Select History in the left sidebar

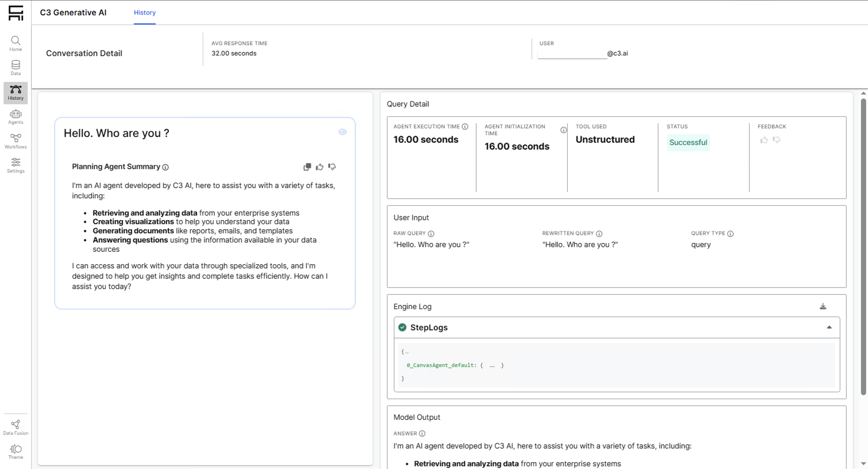tap(15, 92)
